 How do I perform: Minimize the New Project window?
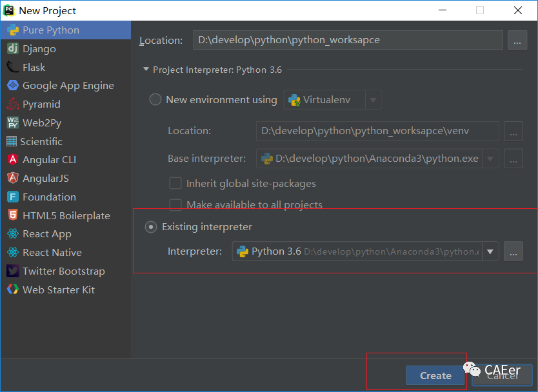(x=443, y=10)
